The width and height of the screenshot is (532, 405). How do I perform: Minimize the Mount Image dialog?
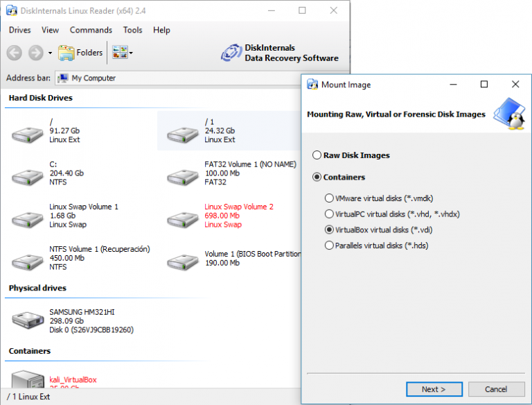point(453,85)
